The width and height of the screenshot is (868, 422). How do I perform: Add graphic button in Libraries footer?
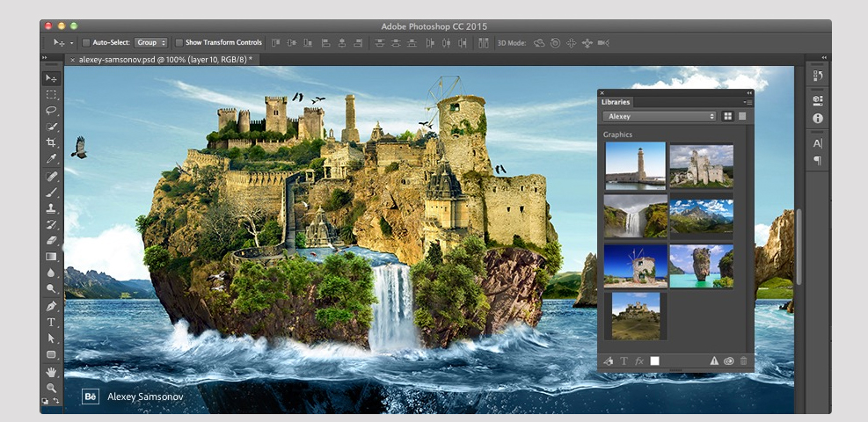click(x=608, y=360)
